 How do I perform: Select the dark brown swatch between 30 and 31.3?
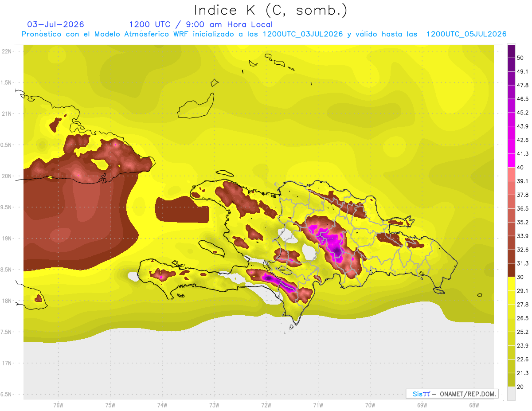coord(512,270)
